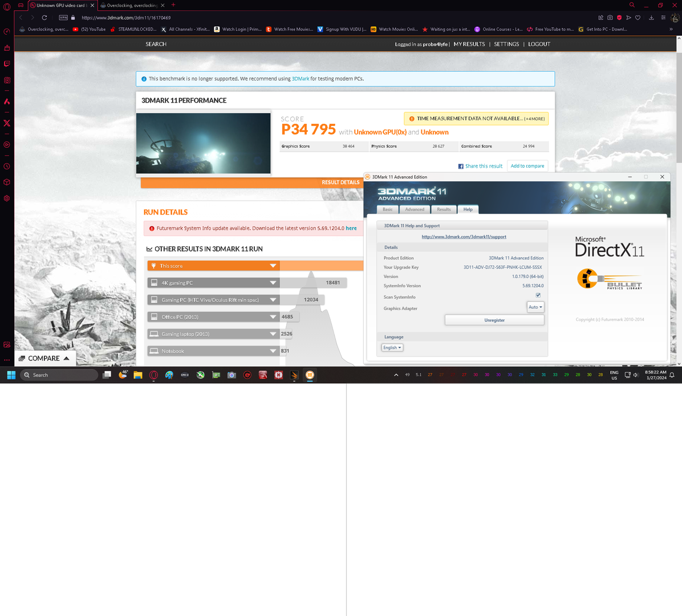
Task: Expand the Gaming laptop (2013) row
Action: click(x=213, y=334)
